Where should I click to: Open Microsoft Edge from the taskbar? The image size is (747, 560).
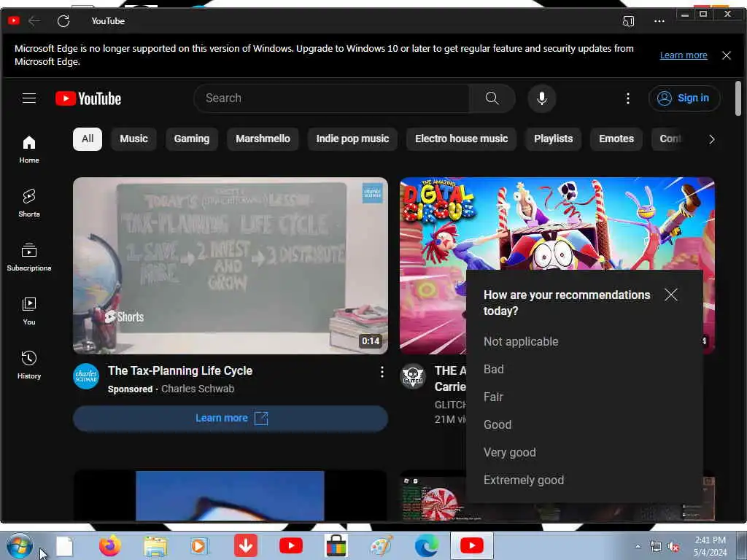coord(426,545)
